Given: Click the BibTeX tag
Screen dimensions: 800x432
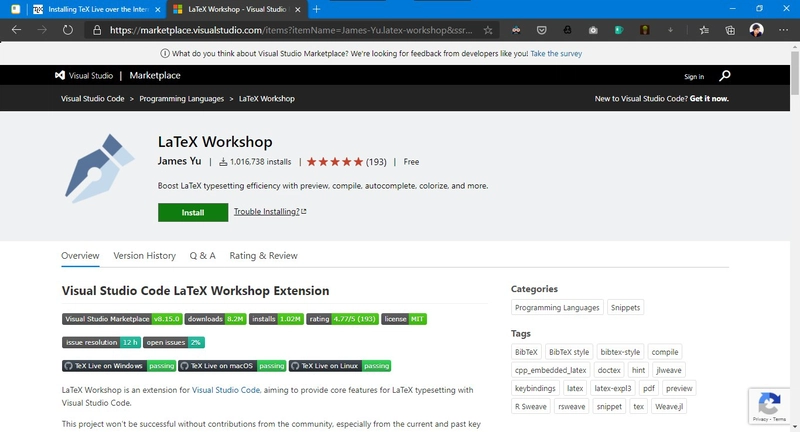Looking at the screenshot, I should [x=526, y=352].
